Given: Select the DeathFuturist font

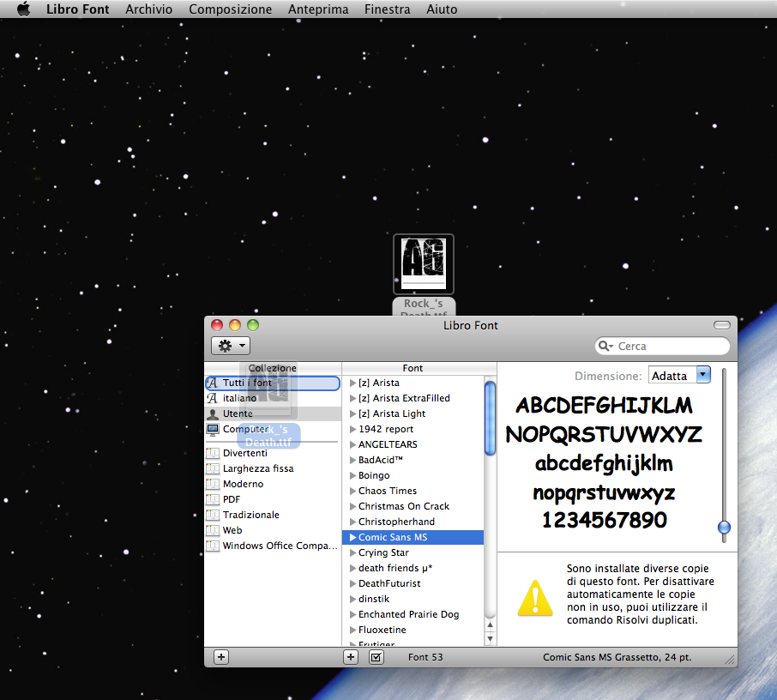Looking at the screenshot, I should 413,583.
